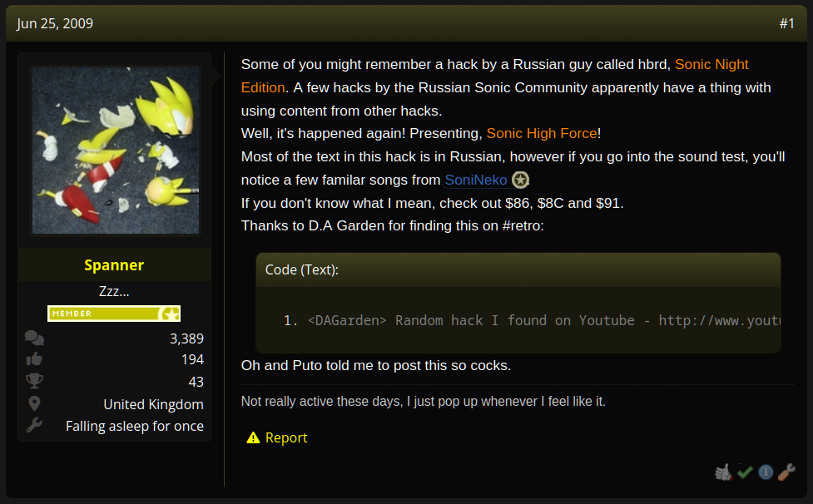Open the Sonic Night Edition link
Image resolution: width=813 pixels, height=504 pixels.
(494, 76)
